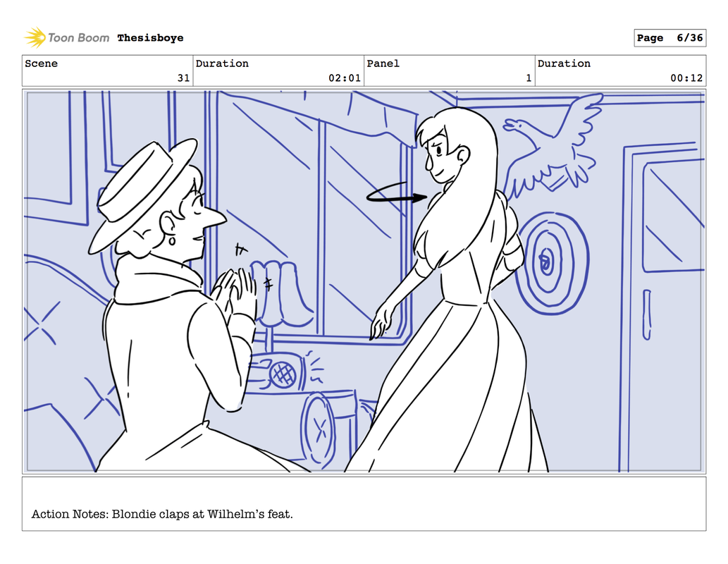
Task: Click the scene duration value '02:01'
Action: pos(345,78)
